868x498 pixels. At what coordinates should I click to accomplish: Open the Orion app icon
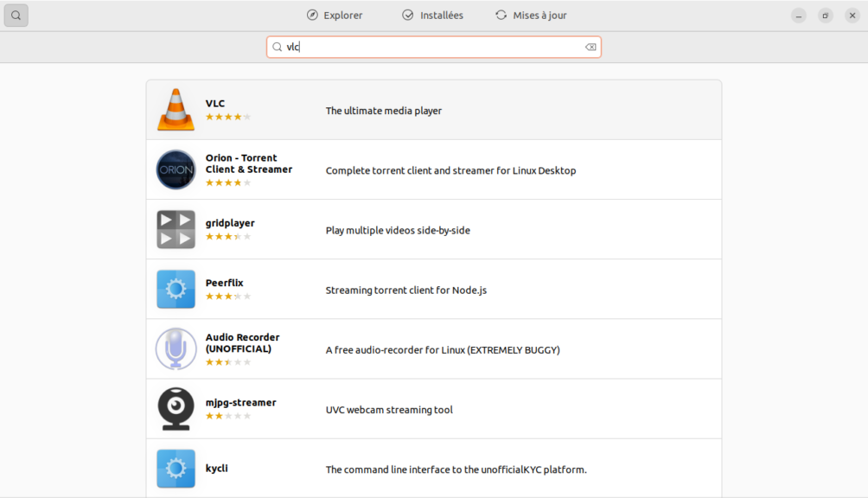(176, 169)
